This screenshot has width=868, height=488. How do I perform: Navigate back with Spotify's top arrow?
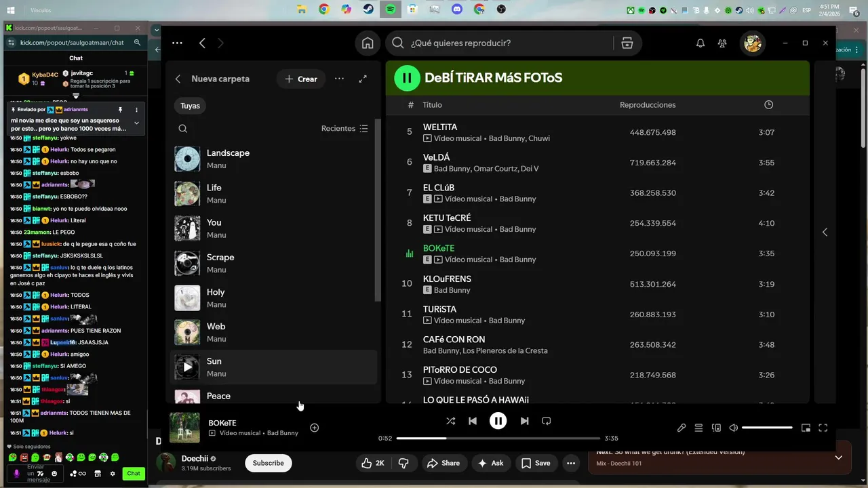pos(202,43)
